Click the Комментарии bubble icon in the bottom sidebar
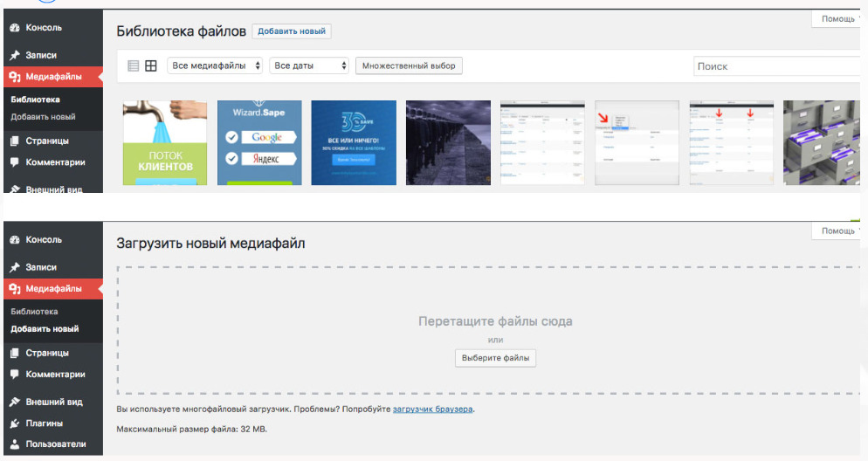The image size is (868, 461). click(x=15, y=374)
